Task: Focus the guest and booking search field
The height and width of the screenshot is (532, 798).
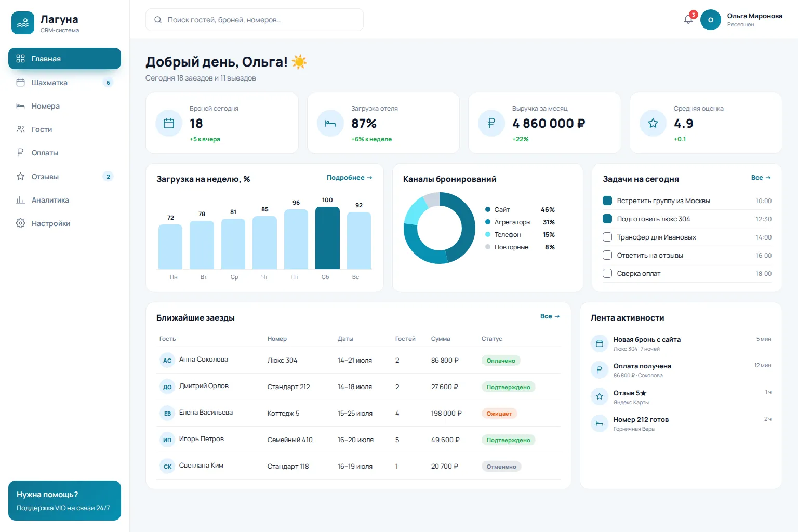Action: [x=255, y=20]
